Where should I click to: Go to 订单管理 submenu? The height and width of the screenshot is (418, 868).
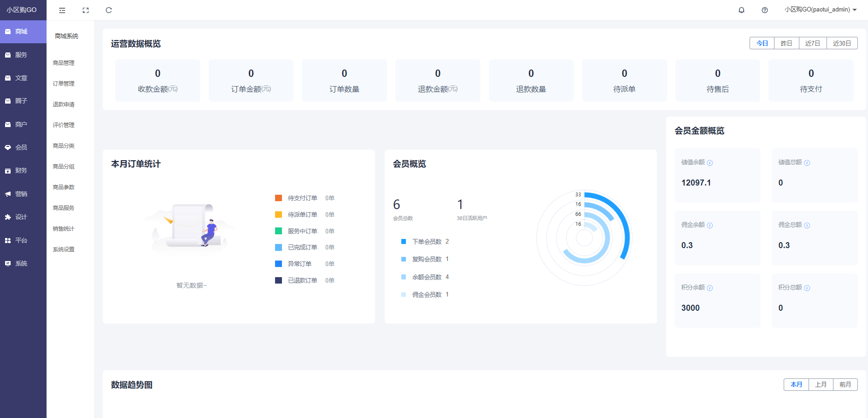coord(64,84)
